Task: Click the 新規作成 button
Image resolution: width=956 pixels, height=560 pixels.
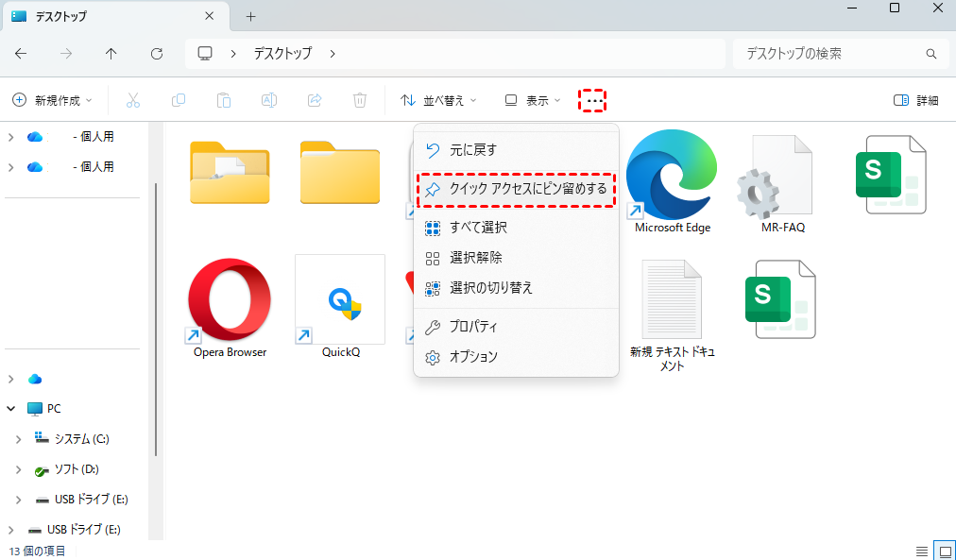Action: tap(53, 100)
